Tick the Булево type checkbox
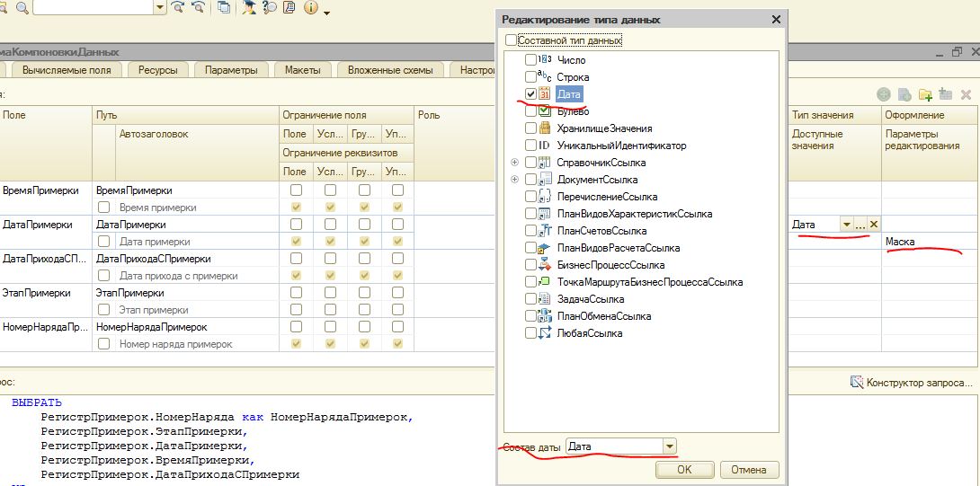 [530, 111]
